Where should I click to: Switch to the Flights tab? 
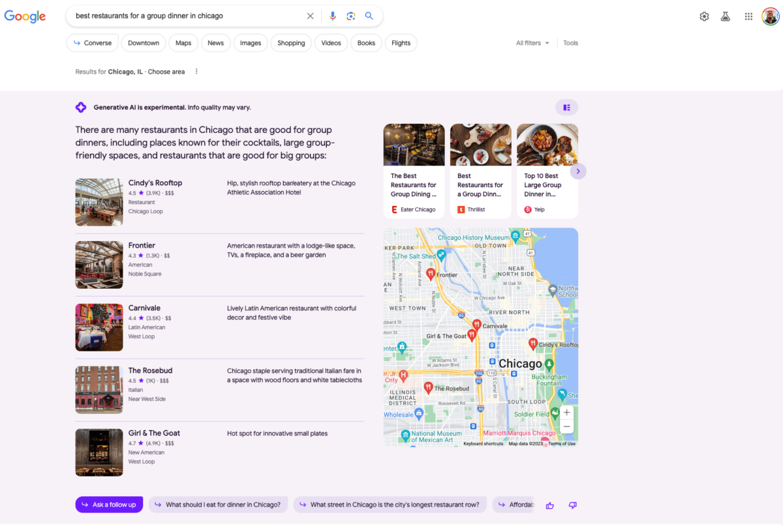pos(401,43)
